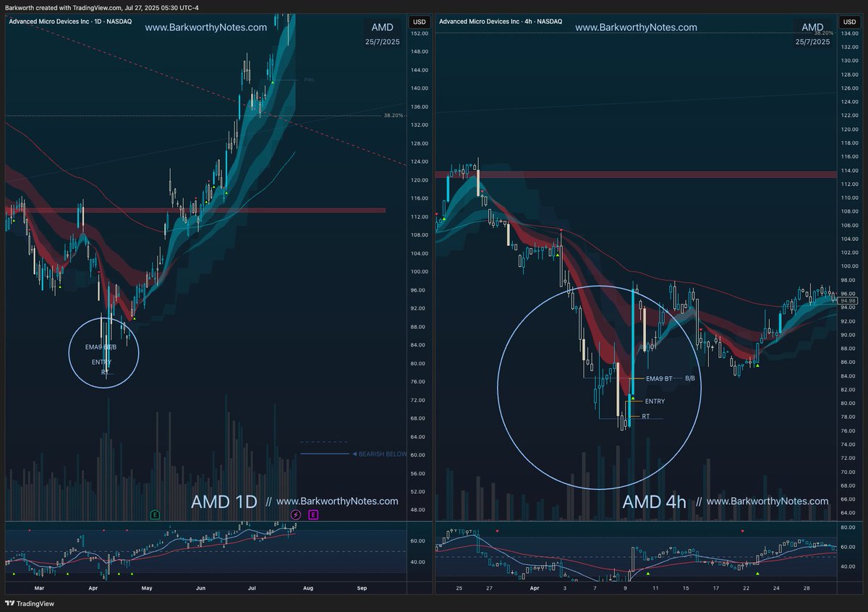Click the 48.00 price on the daily axis
868x612 pixels.
point(418,510)
